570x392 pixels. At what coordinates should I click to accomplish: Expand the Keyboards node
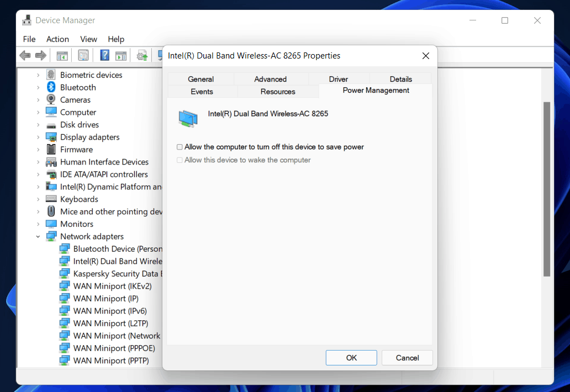pos(38,199)
